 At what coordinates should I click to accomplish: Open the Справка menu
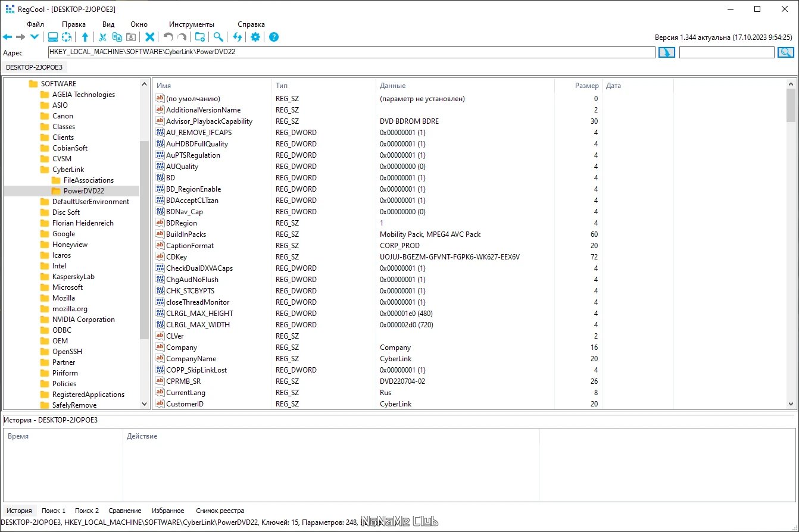tap(251, 24)
